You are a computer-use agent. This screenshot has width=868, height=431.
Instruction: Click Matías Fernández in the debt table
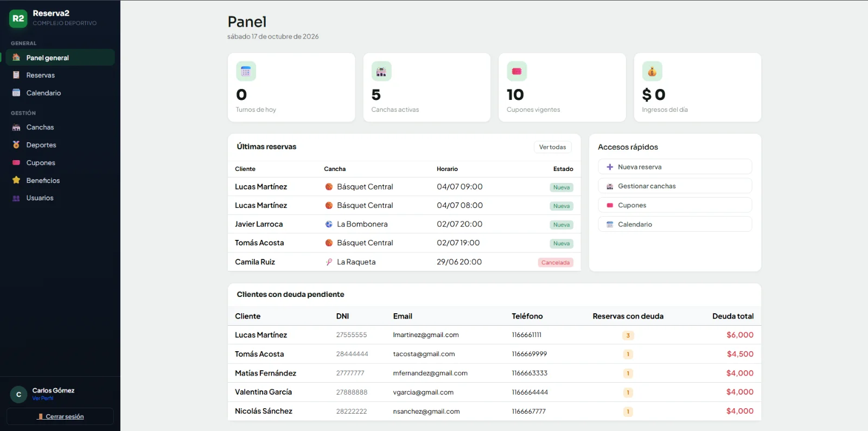(x=265, y=373)
